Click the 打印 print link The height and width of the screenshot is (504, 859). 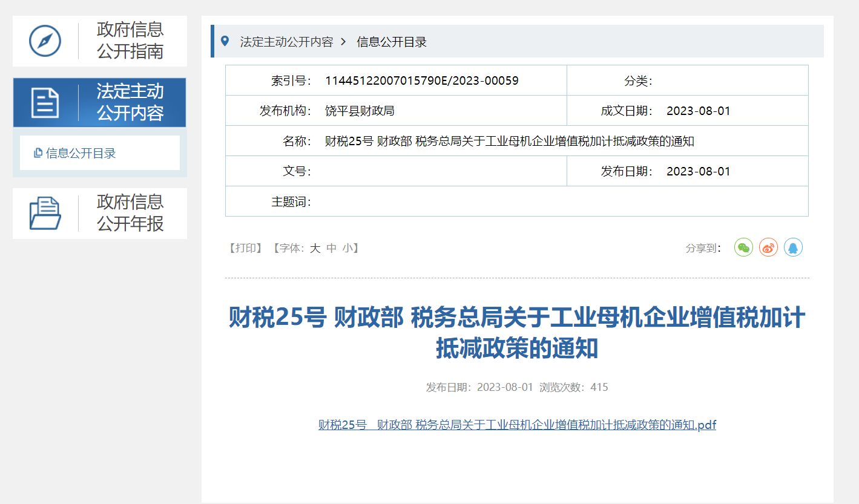(x=245, y=248)
